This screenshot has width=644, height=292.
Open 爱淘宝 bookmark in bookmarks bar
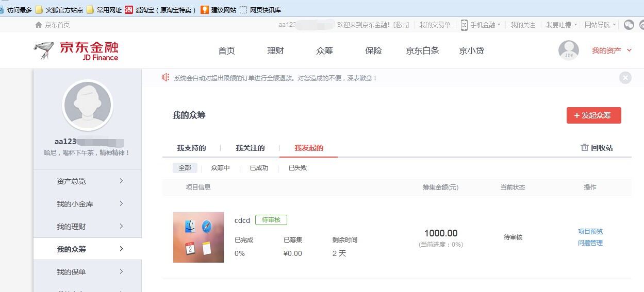161,10
